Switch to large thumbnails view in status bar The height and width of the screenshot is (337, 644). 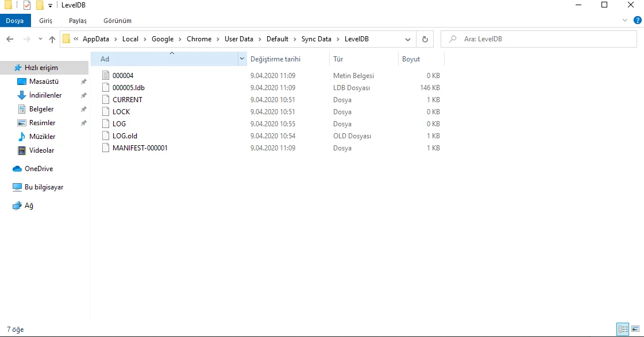click(x=635, y=329)
